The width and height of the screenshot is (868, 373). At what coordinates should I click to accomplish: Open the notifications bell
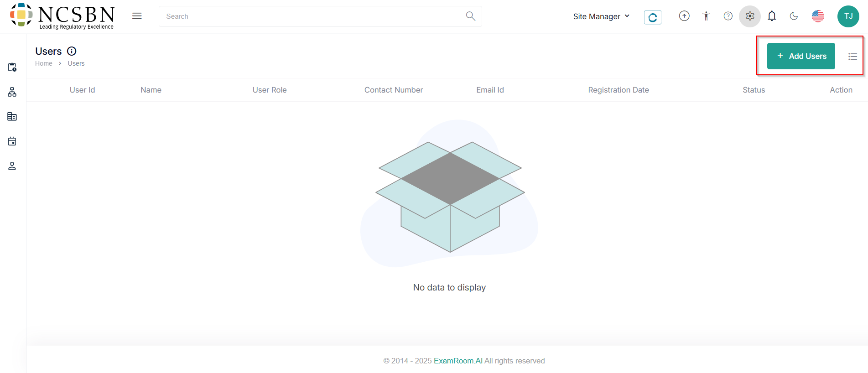[x=772, y=16]
